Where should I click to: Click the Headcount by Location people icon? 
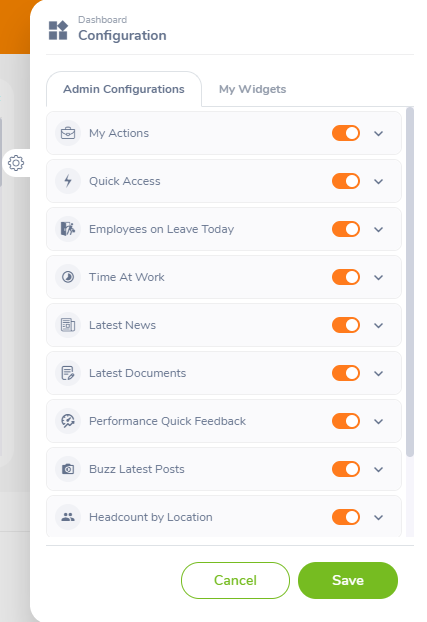tap(68, 517)
